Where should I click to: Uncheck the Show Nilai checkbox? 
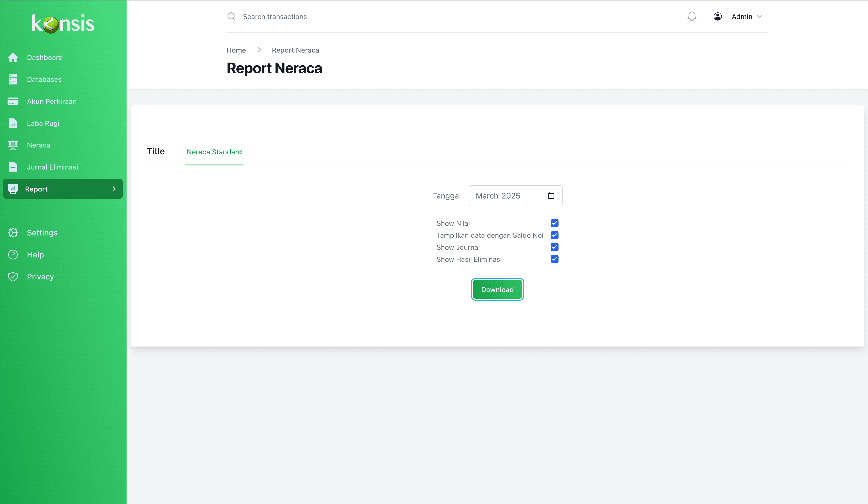pyautogui.click(x=554, y=223)
